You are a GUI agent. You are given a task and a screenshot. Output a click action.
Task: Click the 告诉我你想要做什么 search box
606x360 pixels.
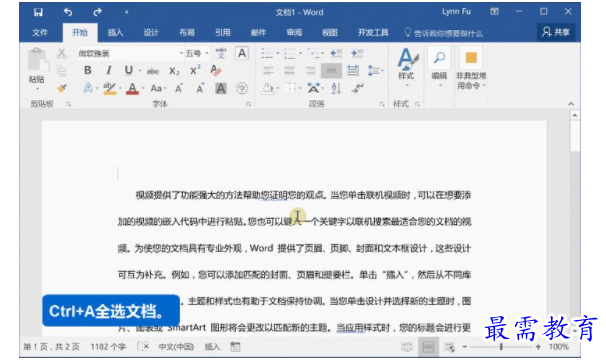pos(444,33)
